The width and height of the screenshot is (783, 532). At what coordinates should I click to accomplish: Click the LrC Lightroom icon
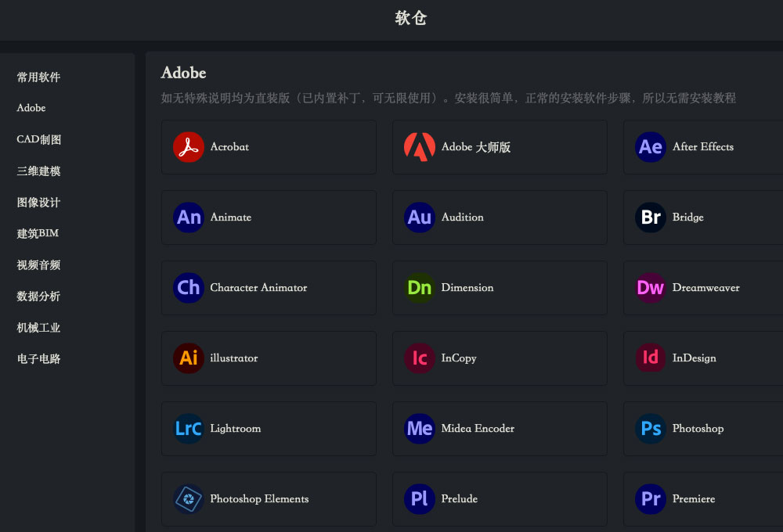coord(188,428)
